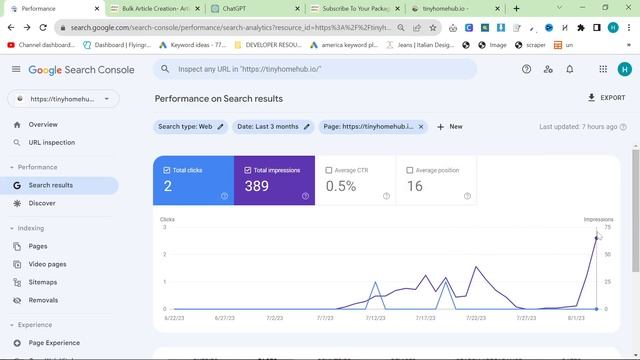The image size is (640, 360).
Task: Reload the page
Action: pos(43,28)
